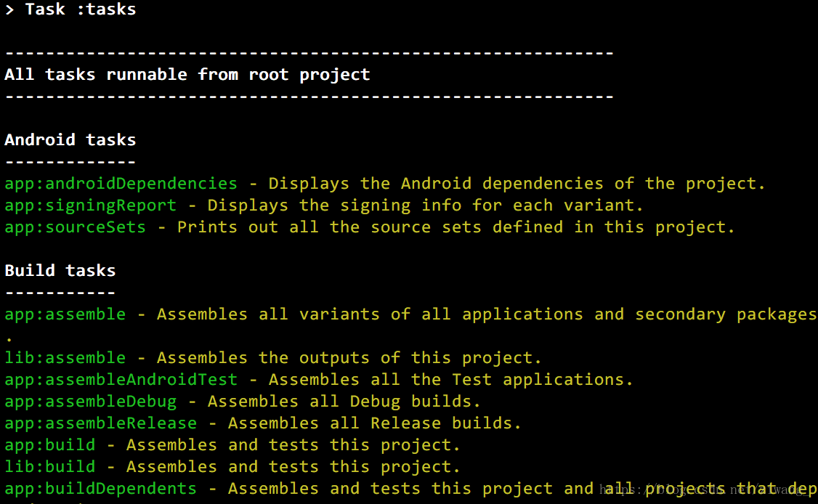The width and height of the screenshot is (818, 504).
Task: Select the app:assembleAndroidTest task name
Action: [x=121, y=380]
